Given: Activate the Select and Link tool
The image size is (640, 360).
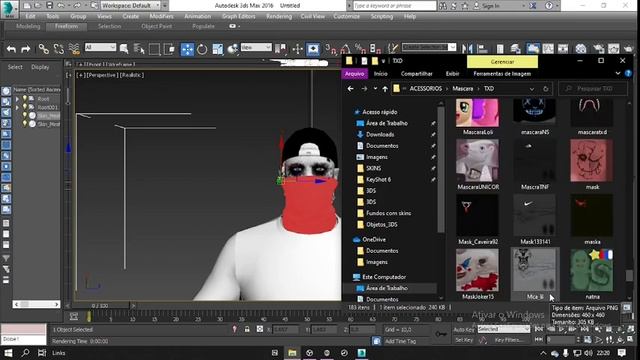Looking at the screenshot, I should click(x=43, y=49).
